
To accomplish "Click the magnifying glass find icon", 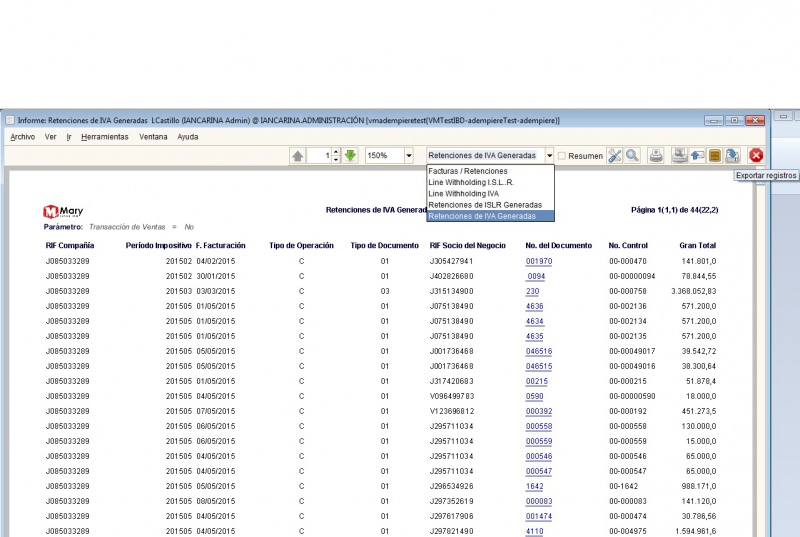I will pos(633,156).
